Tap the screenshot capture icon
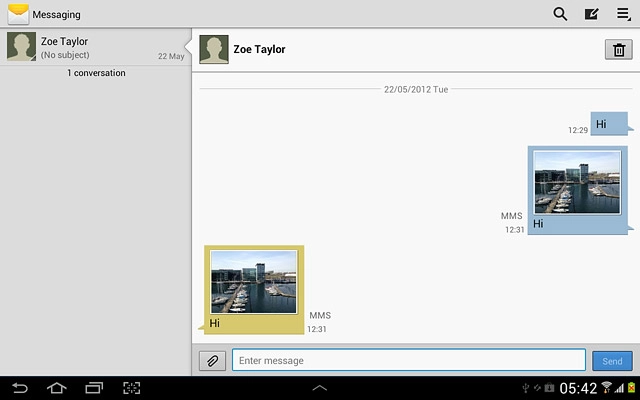Image resolution: width=640 pixels, height=400 pixels. (131, 388)
